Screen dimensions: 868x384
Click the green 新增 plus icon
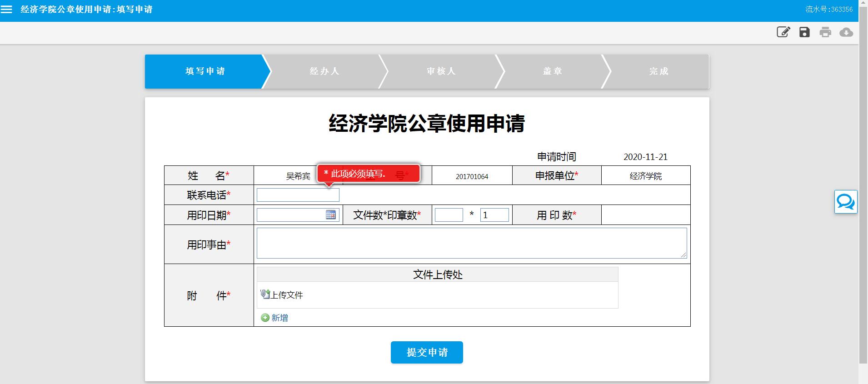click(265, 318)
